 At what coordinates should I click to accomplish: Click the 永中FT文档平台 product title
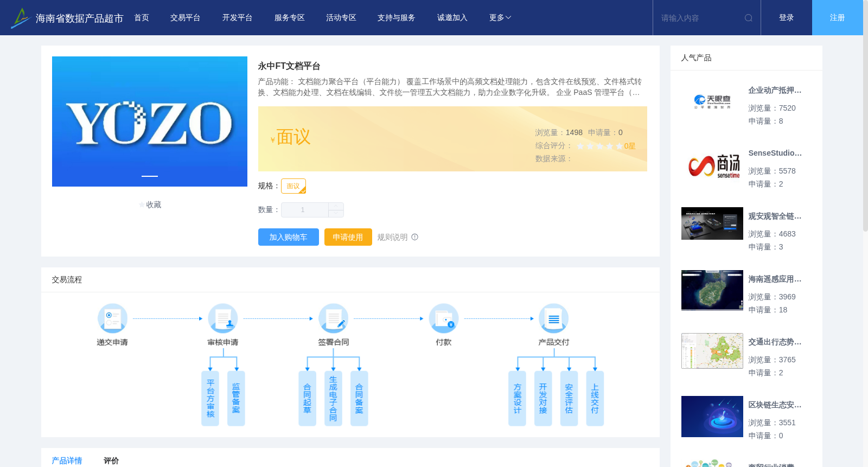coord(289,66)
